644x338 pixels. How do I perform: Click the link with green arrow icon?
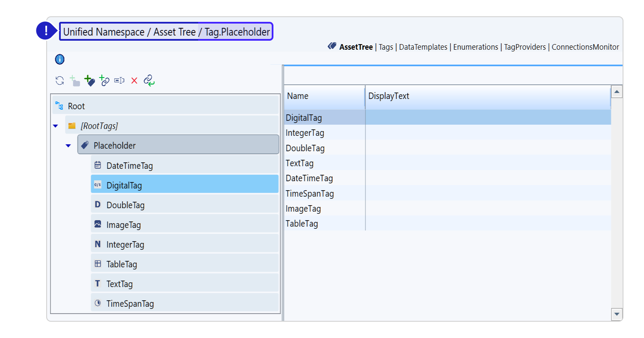[149, 81]
